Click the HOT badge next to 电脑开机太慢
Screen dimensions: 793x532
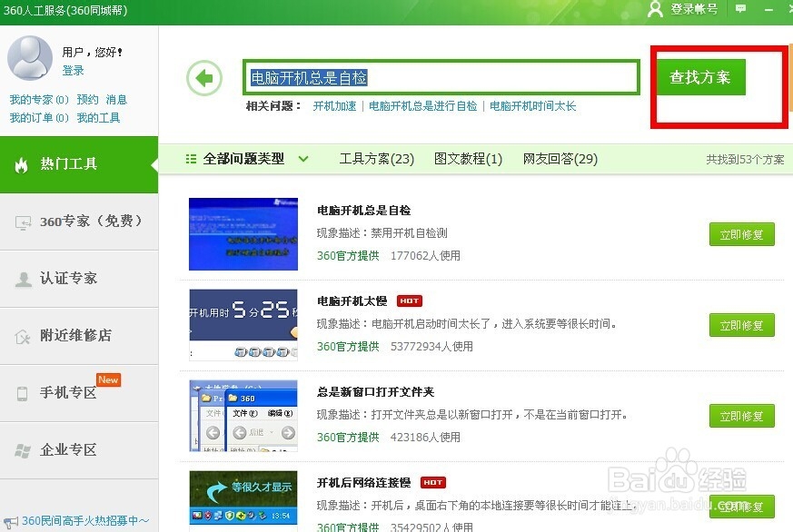409,301
